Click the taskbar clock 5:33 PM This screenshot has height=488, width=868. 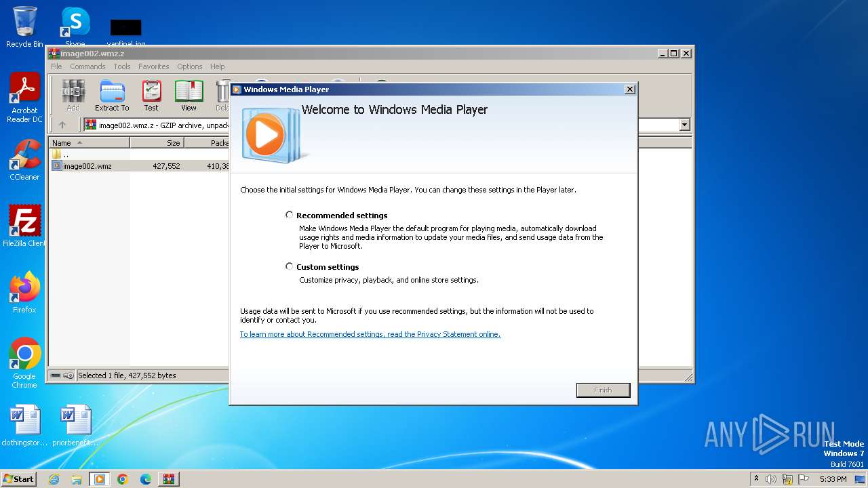pyautogui.click(x=833, y=479)
